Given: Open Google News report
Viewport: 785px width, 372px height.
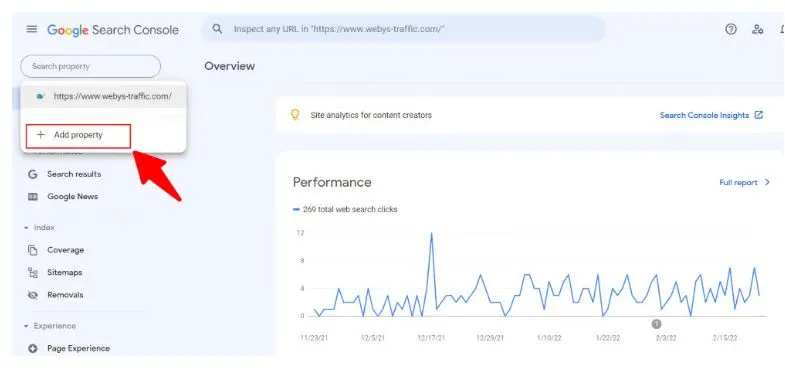Looking at the screenshot, I should pyautogui.click(x=73, y=197).
